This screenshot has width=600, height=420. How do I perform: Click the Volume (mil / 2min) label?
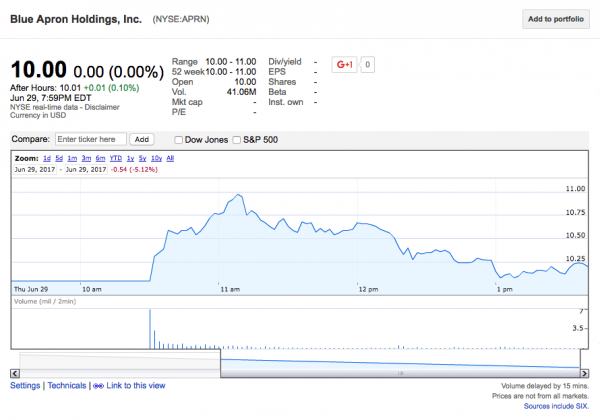click(x=45, y=301)
